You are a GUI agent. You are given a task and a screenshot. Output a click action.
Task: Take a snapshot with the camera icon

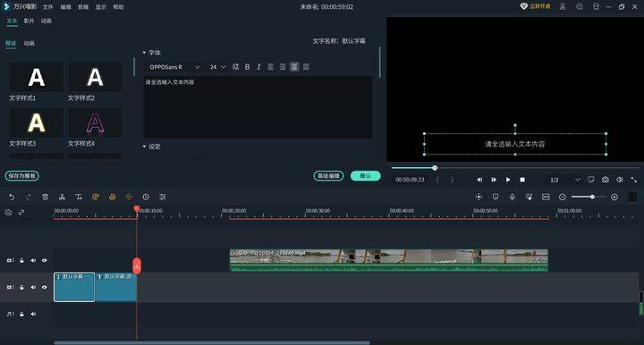[x=606, y=180]
